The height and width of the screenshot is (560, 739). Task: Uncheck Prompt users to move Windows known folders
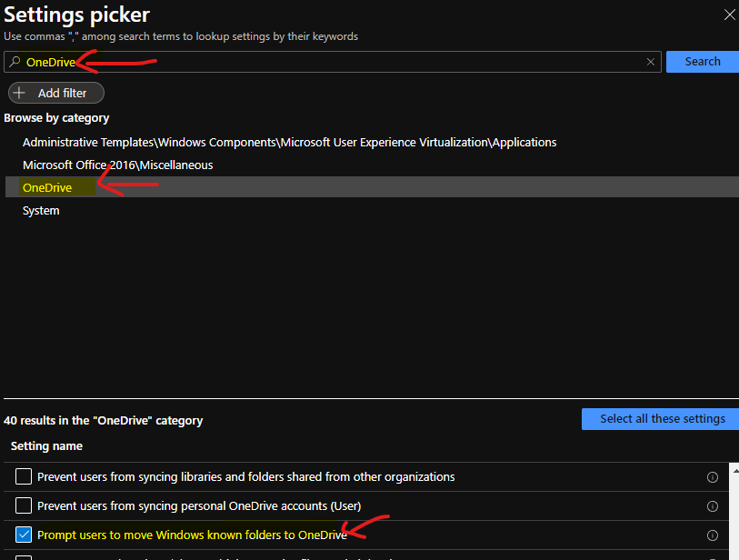tap(24, 535)
